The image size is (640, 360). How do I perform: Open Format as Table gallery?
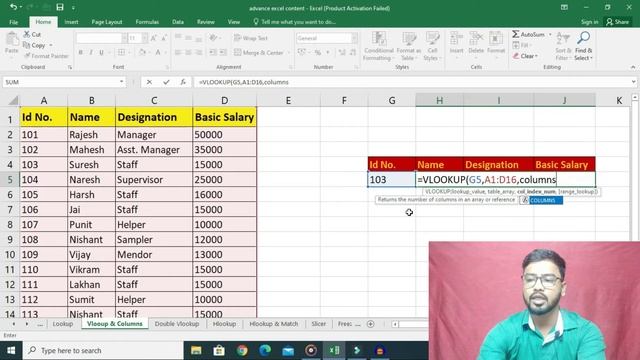pyautogui.click(x=408, y=46)
